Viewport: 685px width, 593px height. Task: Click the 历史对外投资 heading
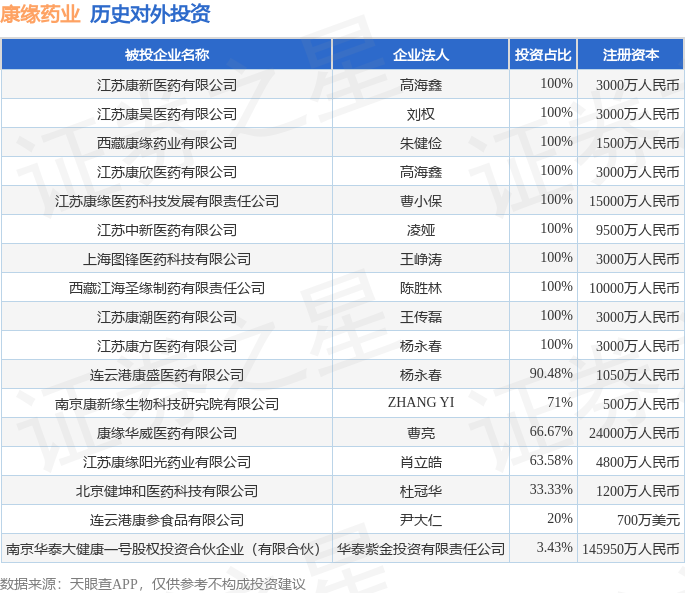point(150,14)
